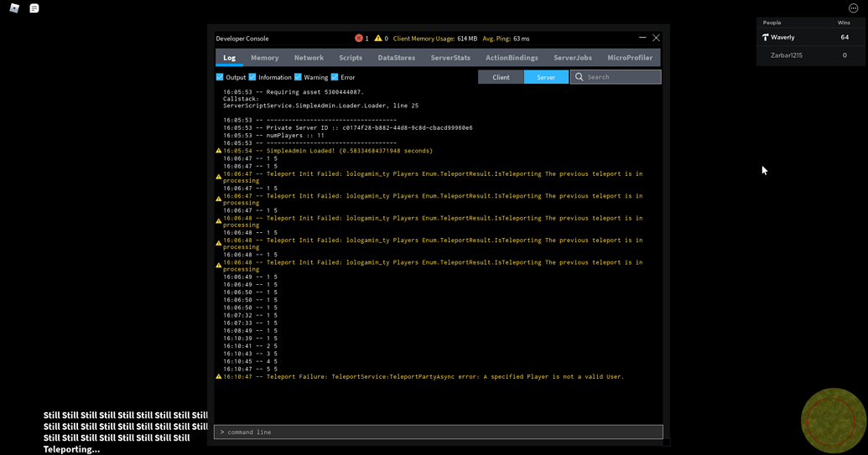Screen dimensions: 868x455
Task: Click the magnifier icon in the search box
Action: point(579,77)
